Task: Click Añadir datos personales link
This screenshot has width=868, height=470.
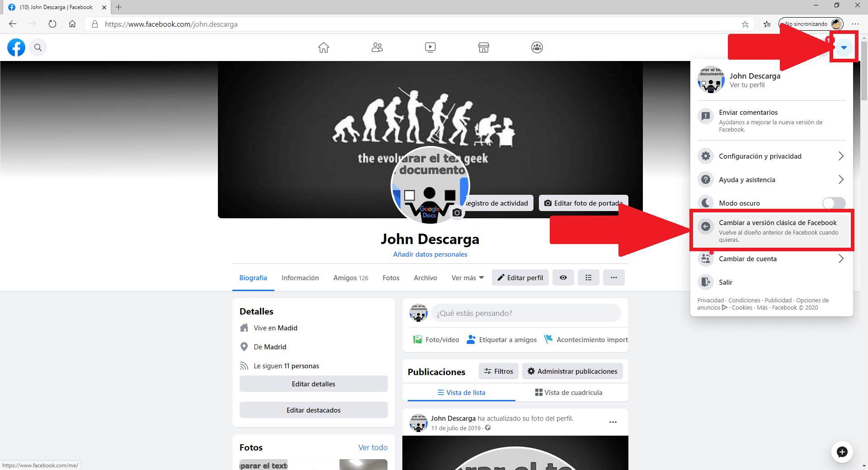Action: click(430, 254)
